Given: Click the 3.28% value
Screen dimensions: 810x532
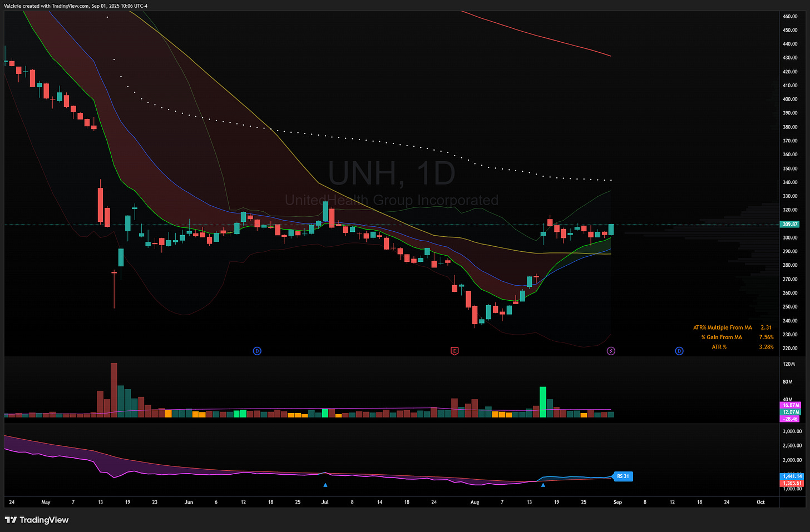Looking at the screenshot, I should [x=767, y=347].
